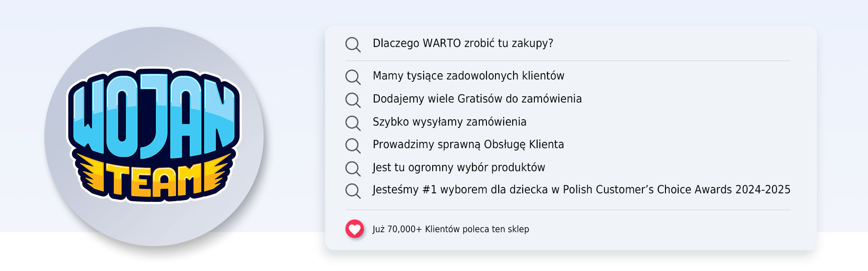Click magnifier icon beside 'Jest tu ogromny wybór'

point(353,168)
